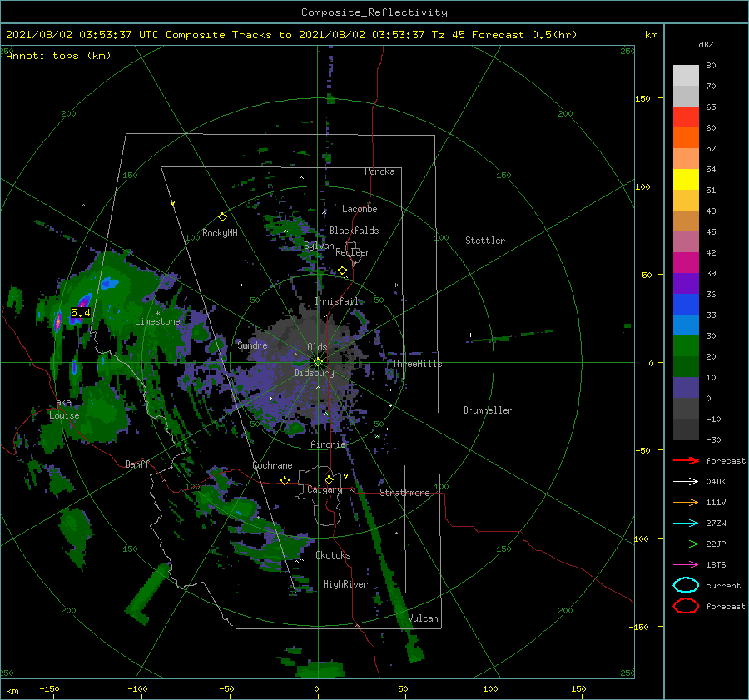This screenshot has height=700, width=749.
Task: Click the Sylvan label on map
Action: click(319, 246)
